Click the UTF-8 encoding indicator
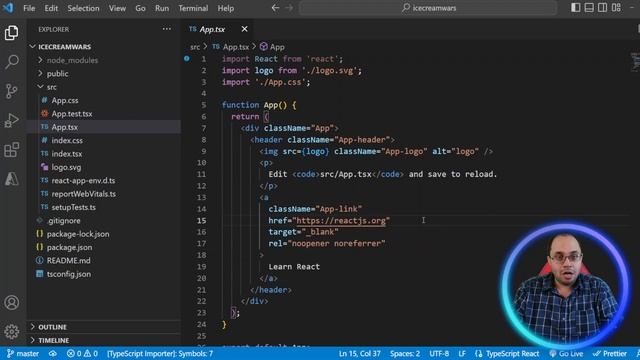The width and height of the screenshot is (640, 360). (439, 353)
